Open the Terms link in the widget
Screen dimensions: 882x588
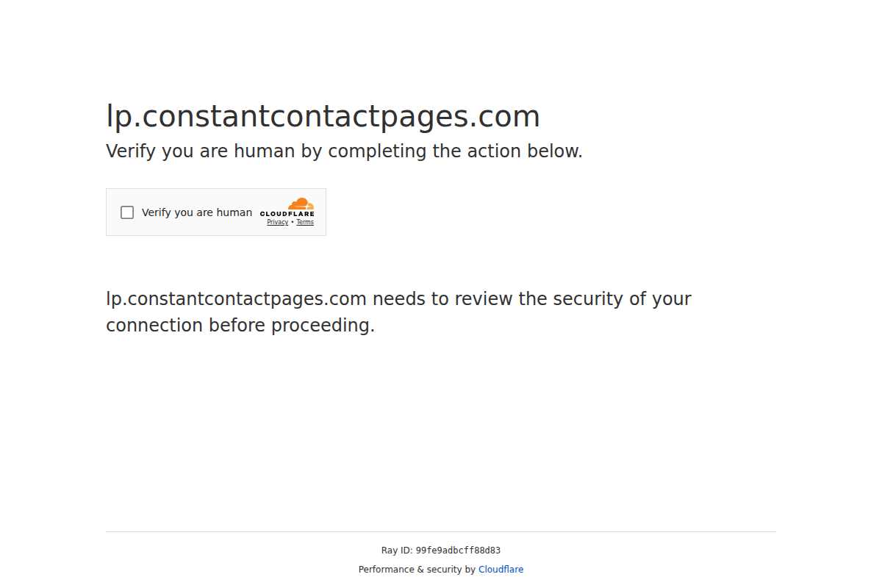[305, 222]
